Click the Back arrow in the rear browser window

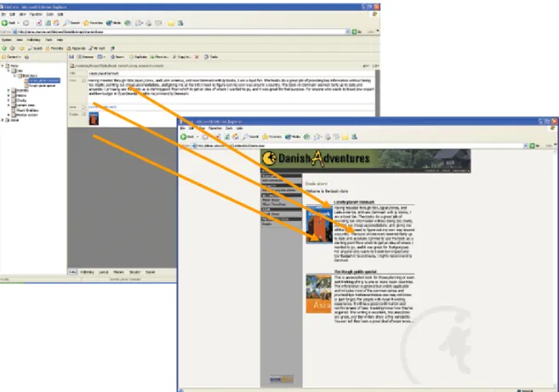click(x=4, y=23)
